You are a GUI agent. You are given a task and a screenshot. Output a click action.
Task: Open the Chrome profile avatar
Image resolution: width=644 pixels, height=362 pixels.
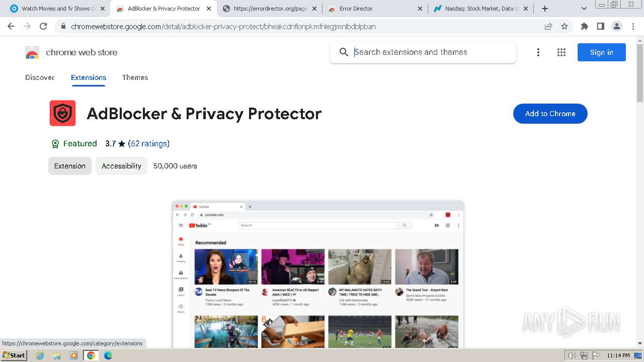click(616, 26)
